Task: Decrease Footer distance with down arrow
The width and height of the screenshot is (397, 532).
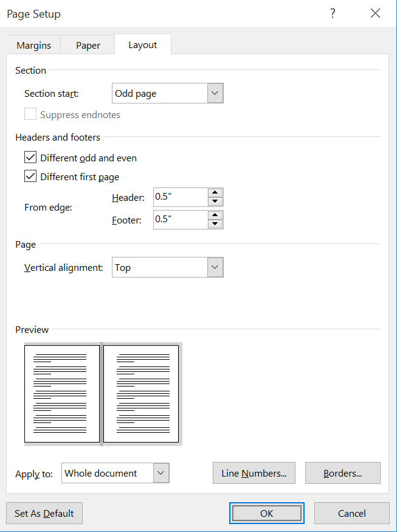Action: point(215,225)
